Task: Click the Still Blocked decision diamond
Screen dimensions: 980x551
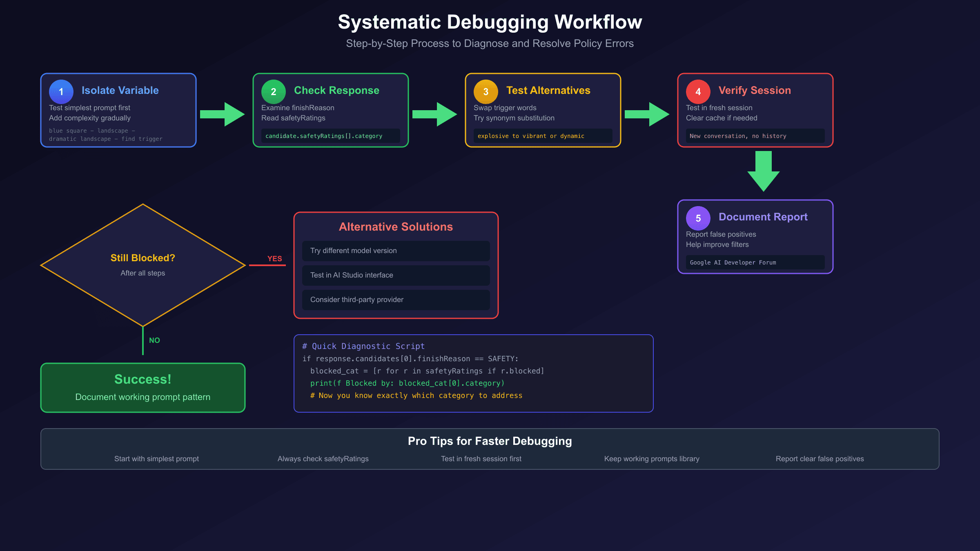Action: click(x=143, y=264)
